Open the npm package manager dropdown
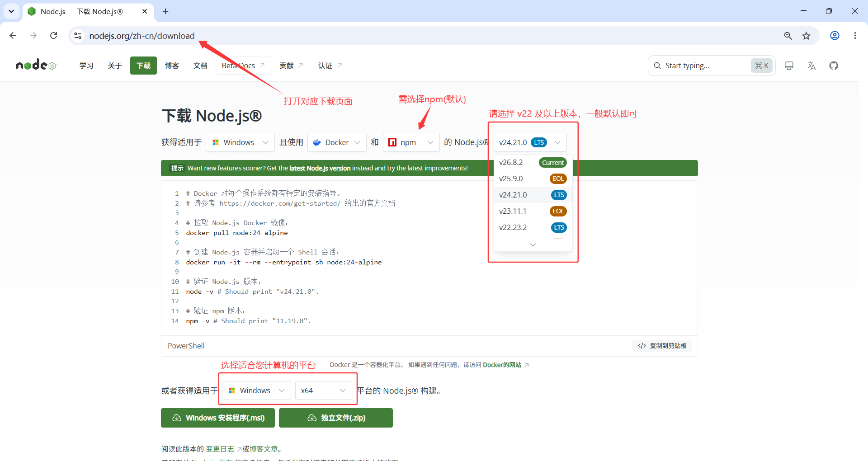 click(411, 142)
